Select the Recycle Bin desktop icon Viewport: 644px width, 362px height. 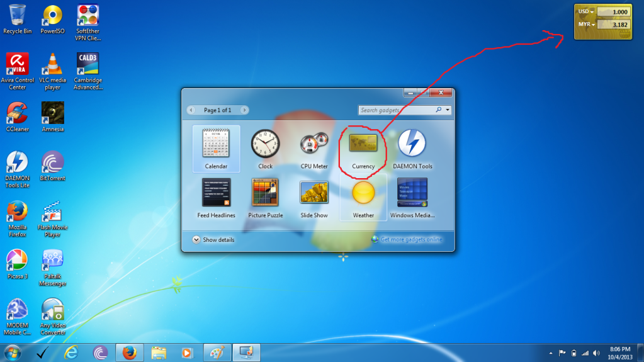tap(17, 20)
